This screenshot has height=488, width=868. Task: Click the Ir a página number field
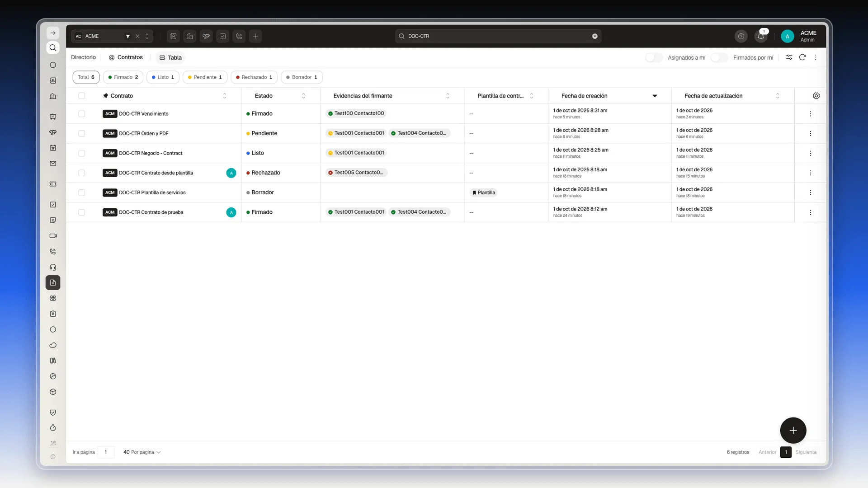click(x=106, y=452)
